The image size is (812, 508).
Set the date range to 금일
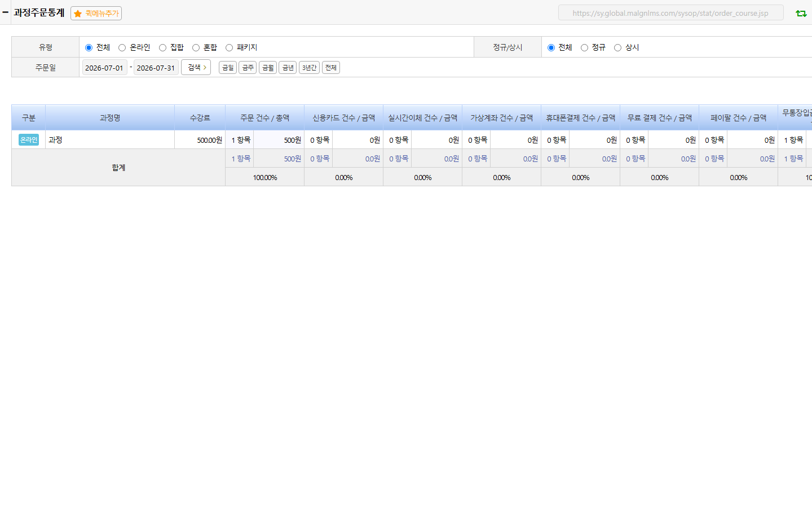coord(228,68)
